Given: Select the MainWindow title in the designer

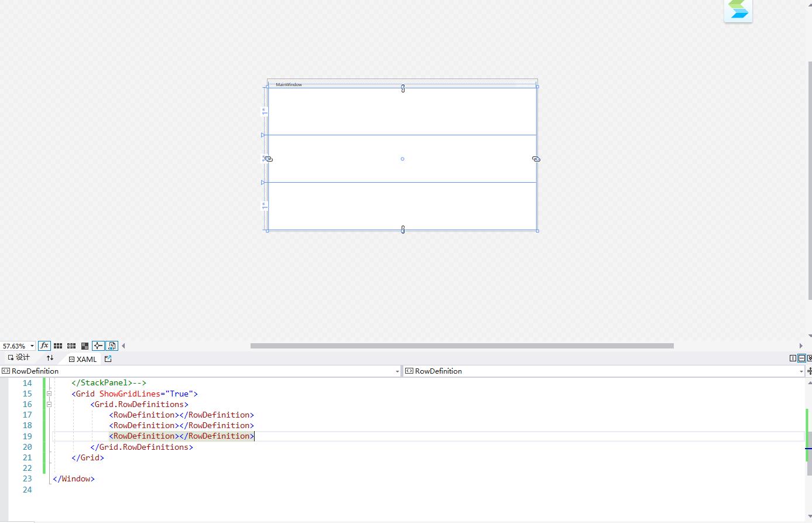Looking at the screenshot, I should coord(289,84).
